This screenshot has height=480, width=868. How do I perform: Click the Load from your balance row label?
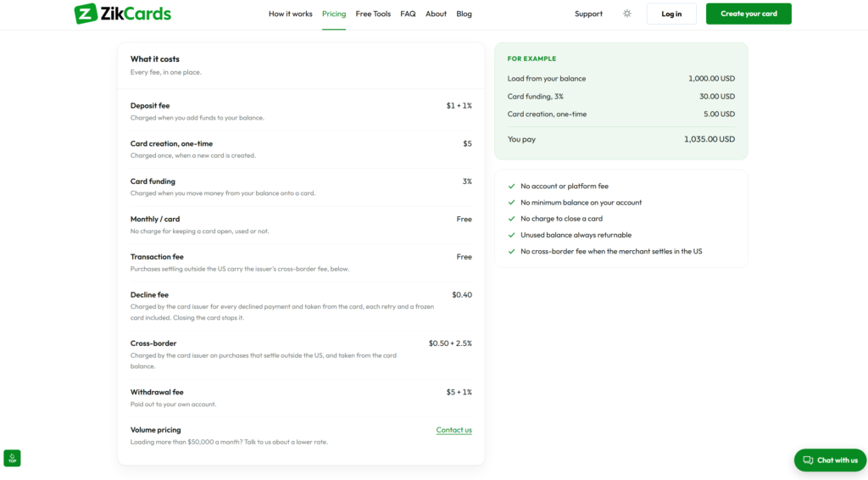(547, 78)
